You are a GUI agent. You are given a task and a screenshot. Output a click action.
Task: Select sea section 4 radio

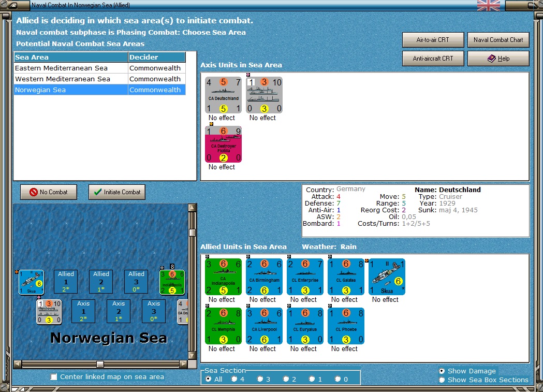coord(234,379)
